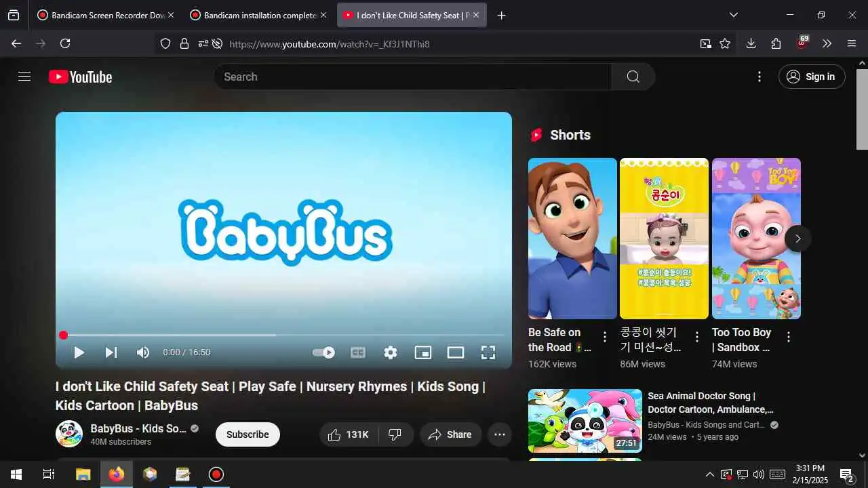Open tracking protection shield
Image resolution: width=868 pixels, height=488 pixels.
[165, 43]
